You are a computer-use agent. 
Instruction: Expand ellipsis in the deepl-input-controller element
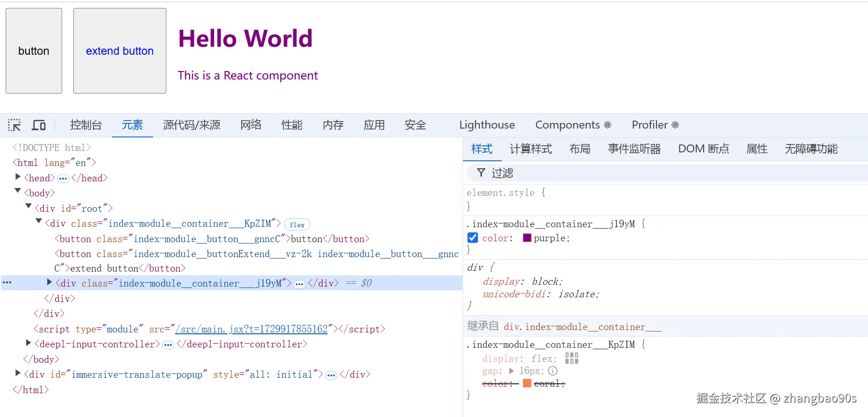point(168,345)
